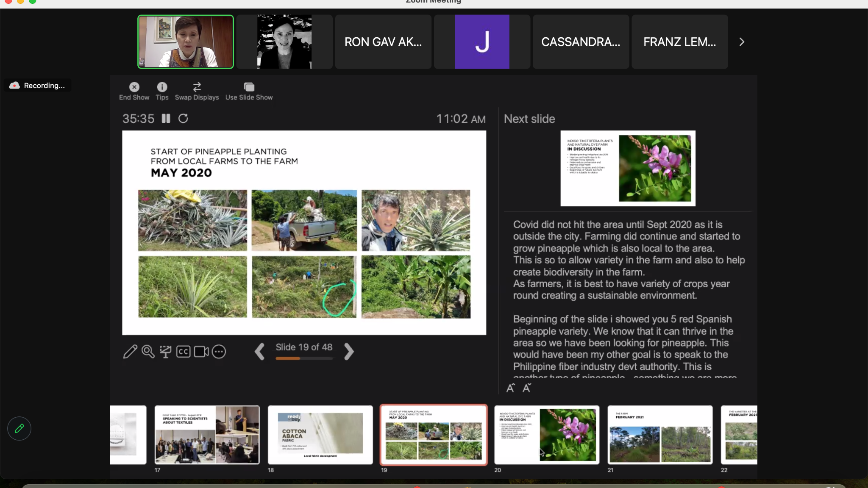
Task: Increase speaker notes font size
Action: pyautogui.click(x=510, y=388)
